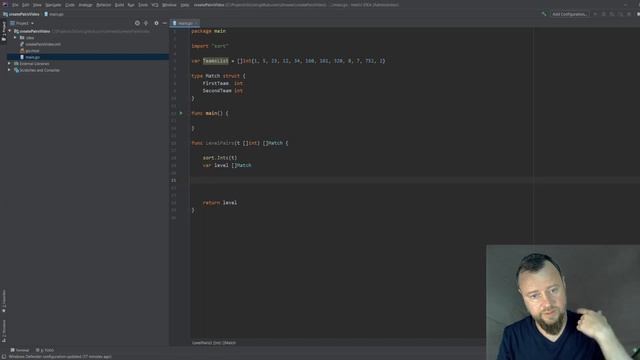The image size is (640, 360).
Task: Open the Run menu
Action: tap(131, 5)
